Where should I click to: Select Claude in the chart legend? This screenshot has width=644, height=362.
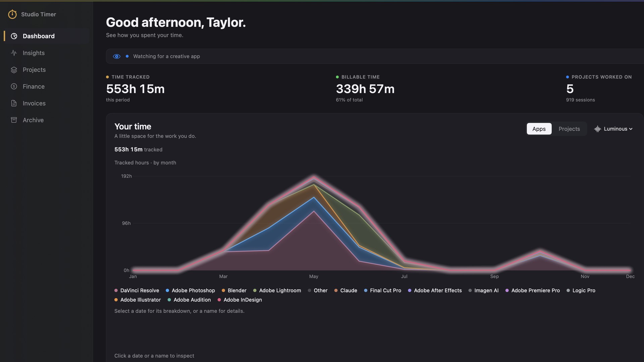click(x=346, y=291)
